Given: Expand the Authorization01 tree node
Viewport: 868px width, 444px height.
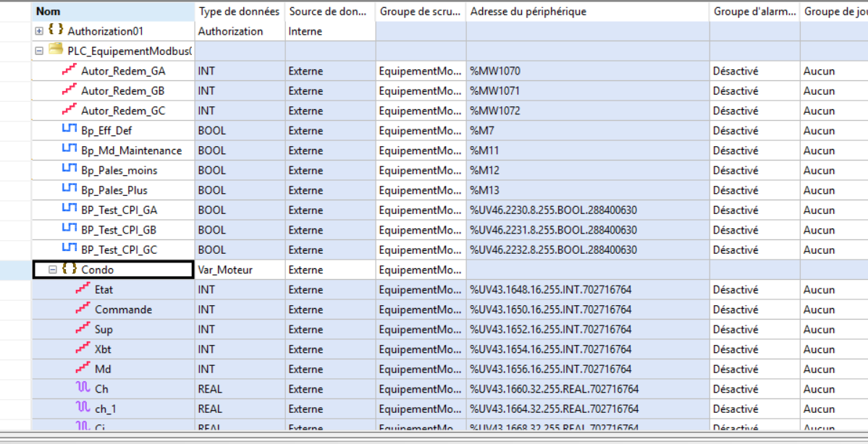Looking at the screenshot, I should [39, 31].
